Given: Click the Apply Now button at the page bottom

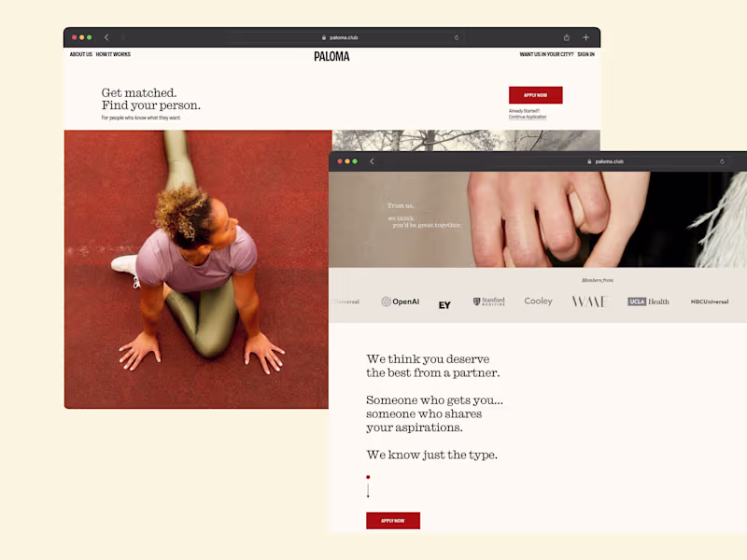Looking at the screenshot, I should (393, 521).
